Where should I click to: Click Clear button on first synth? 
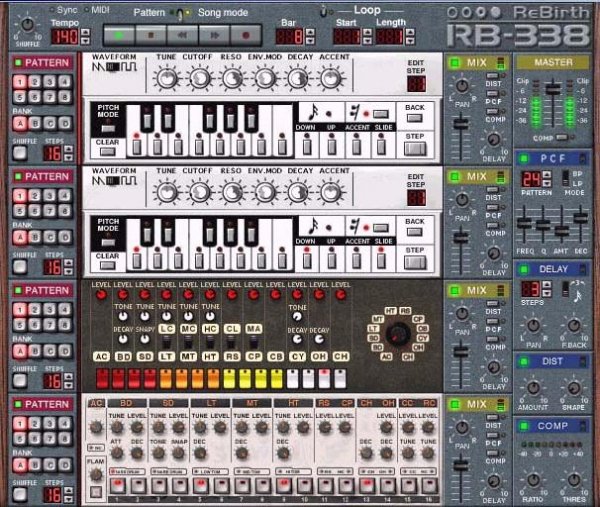108,152
